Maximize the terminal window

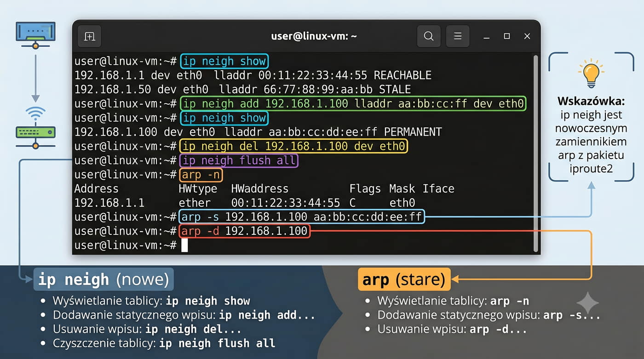click(x=506, y=36)
